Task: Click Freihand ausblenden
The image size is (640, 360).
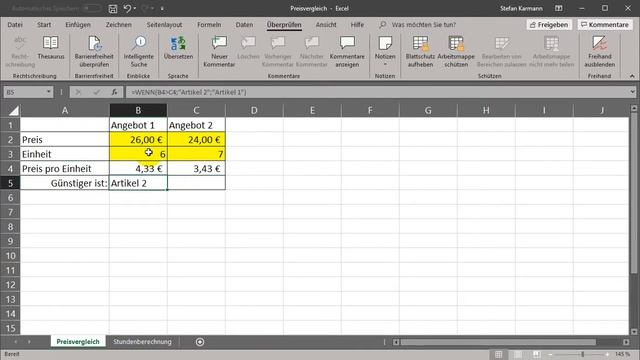Action: tap(600, 51)
